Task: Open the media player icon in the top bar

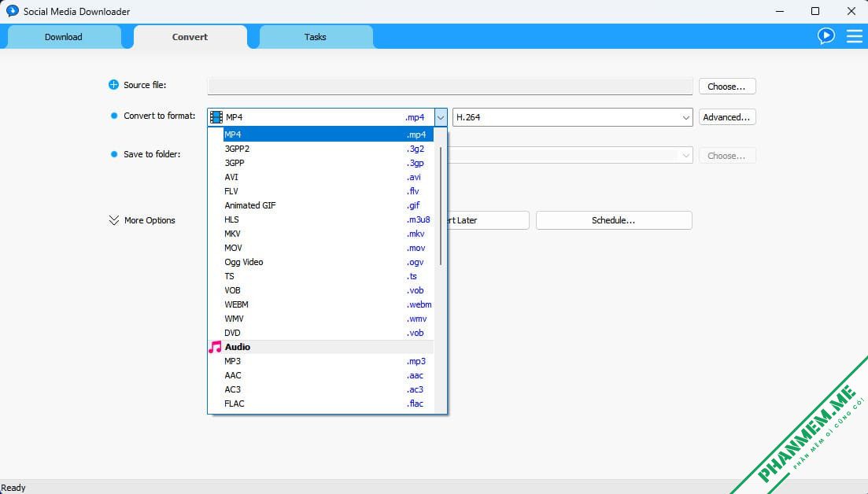Action: coord(826,36)
